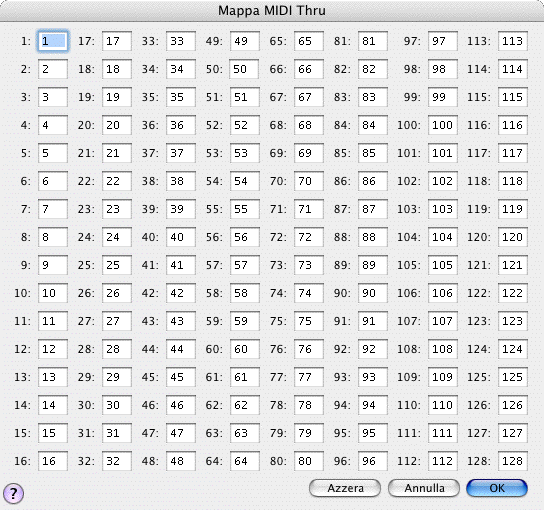Click the field for entry 5
Viewport: 544px width, 510px height.
[53, 153]
